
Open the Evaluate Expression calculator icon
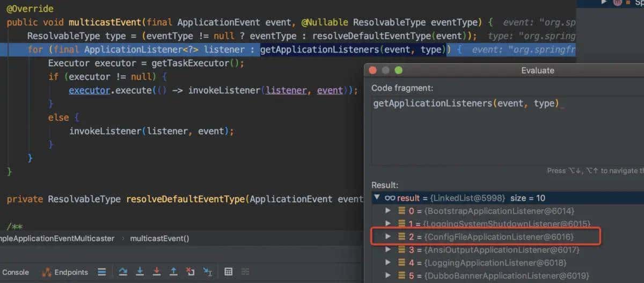click(228, 272)
